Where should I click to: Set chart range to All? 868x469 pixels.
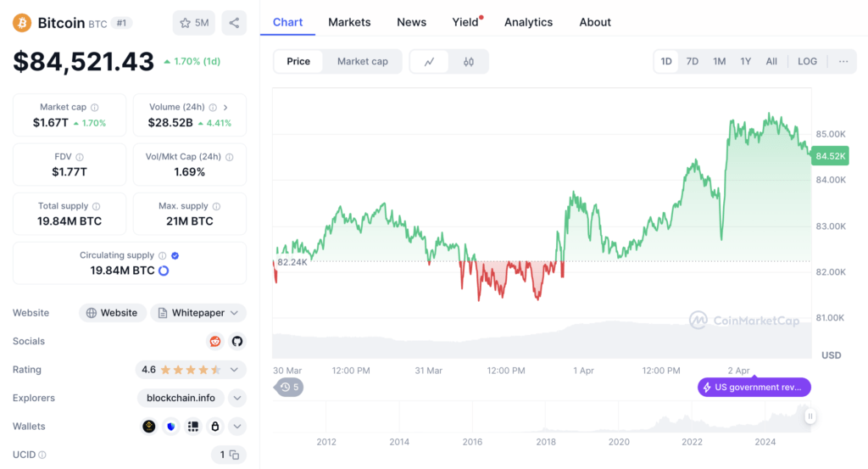click(x=771, y=61)
